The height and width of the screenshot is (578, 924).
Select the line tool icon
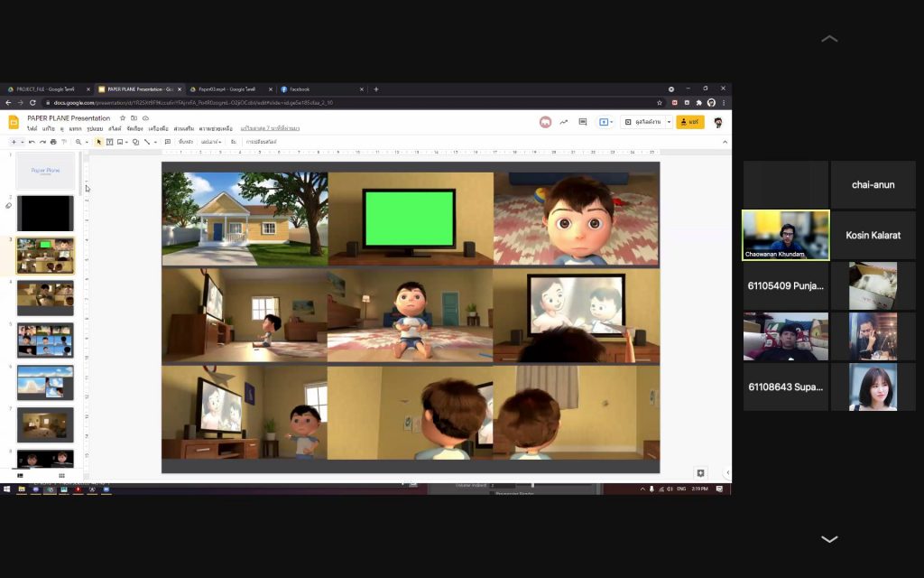[x=147, y=142]
